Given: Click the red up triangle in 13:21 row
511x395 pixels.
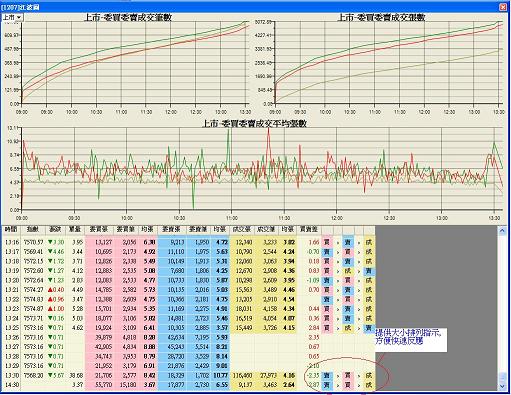Looking at the screenshot, I should (x=51, y=290).
